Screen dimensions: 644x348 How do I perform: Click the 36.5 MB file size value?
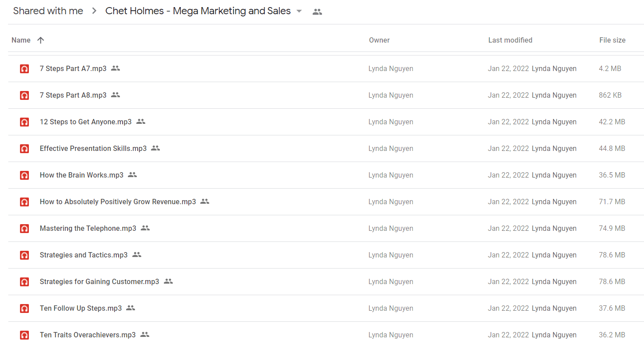612,175
